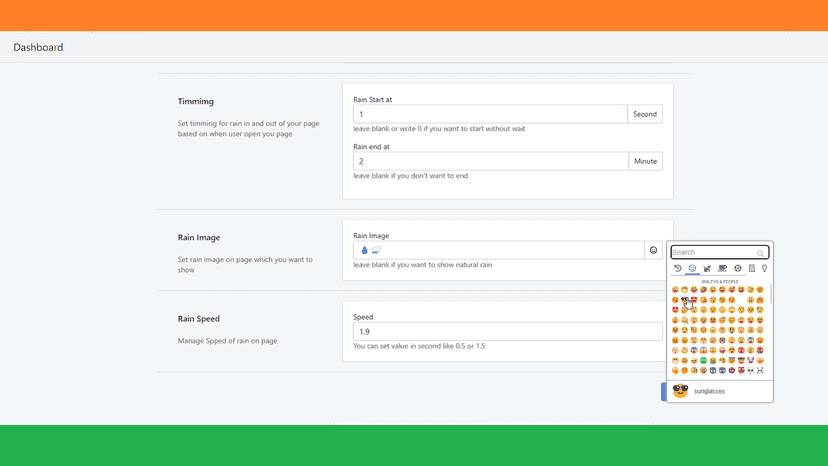The image size is (828, 466).
Task: Click the emoji picker scrollbar
Action: coord(771,294)
